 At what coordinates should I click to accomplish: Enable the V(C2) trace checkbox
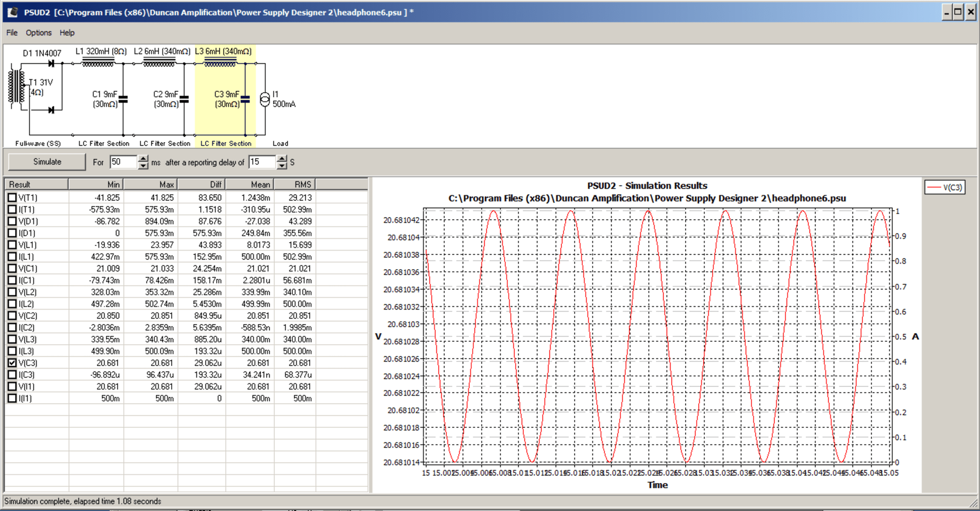point(12,316)
